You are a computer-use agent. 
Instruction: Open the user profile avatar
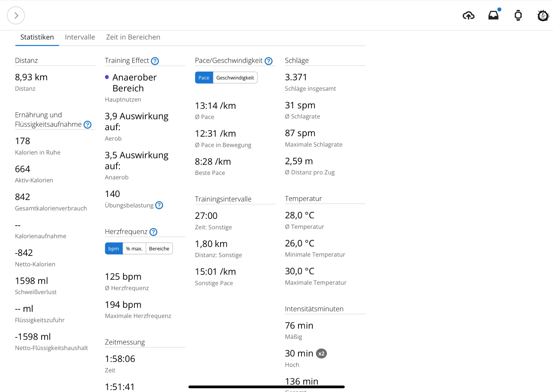click(543, 15)
